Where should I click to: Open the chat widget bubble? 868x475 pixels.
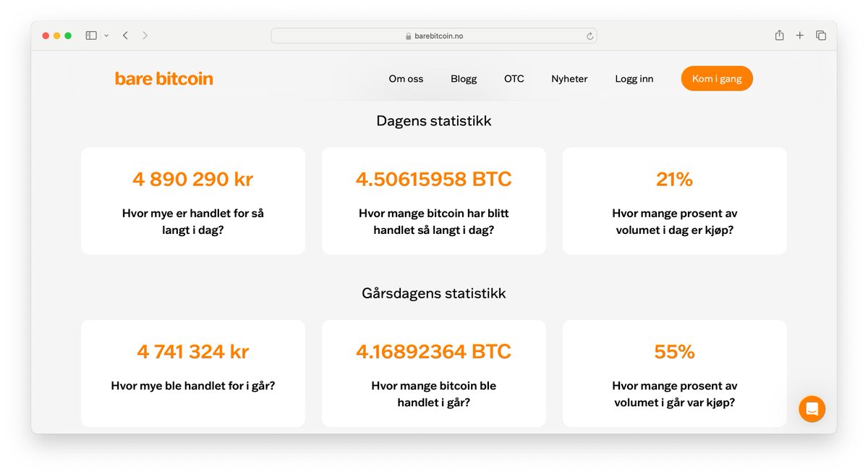click(x=812, y=409)
